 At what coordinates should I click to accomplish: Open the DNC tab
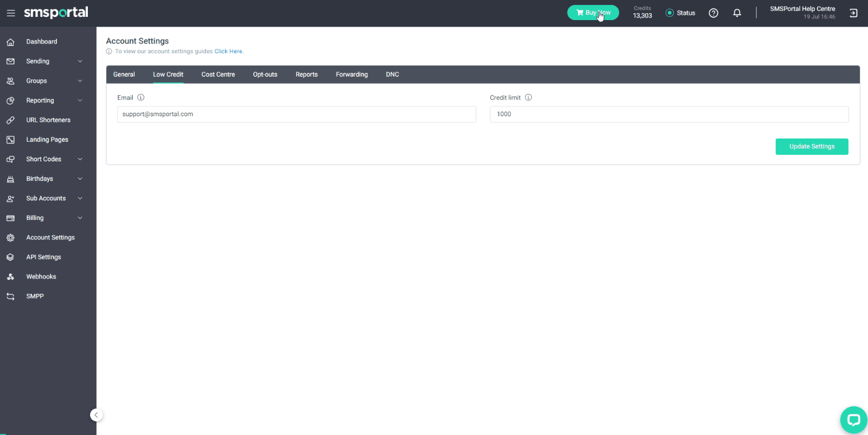point(392,74)
